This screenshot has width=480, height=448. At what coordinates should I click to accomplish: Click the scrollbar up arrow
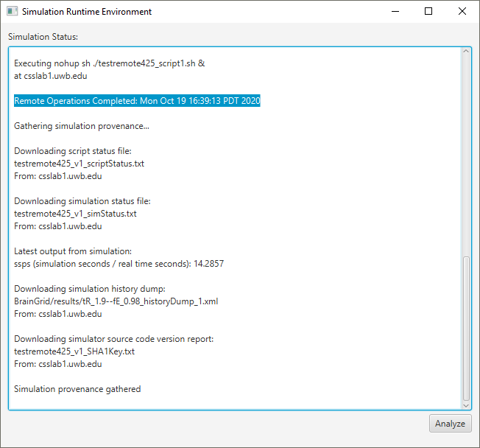(466, 52)
